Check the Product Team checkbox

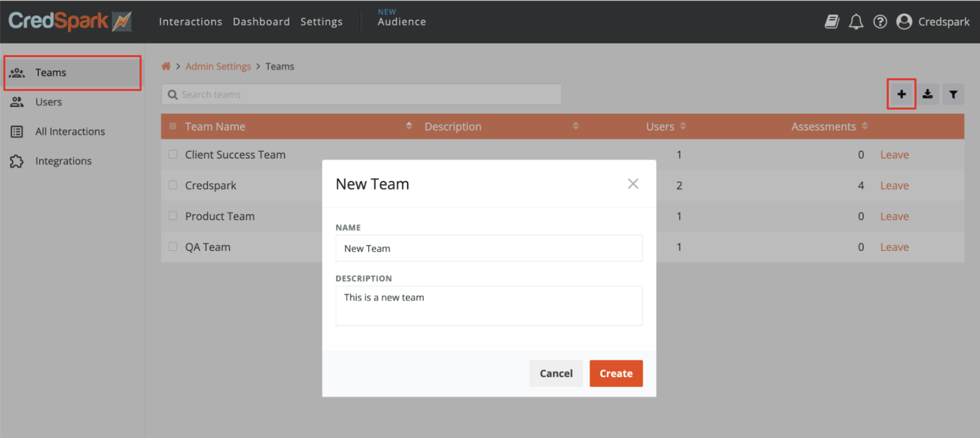pos(173,216)
